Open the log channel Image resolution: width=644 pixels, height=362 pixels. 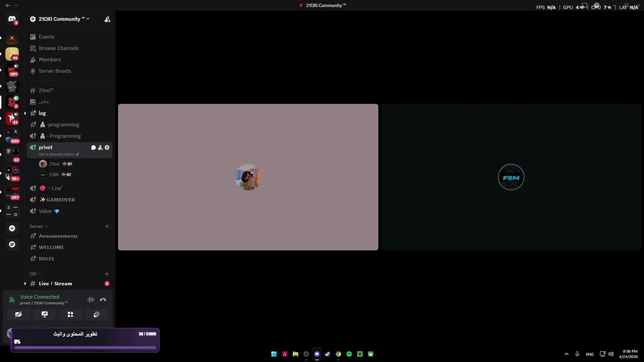pos(69,113)
